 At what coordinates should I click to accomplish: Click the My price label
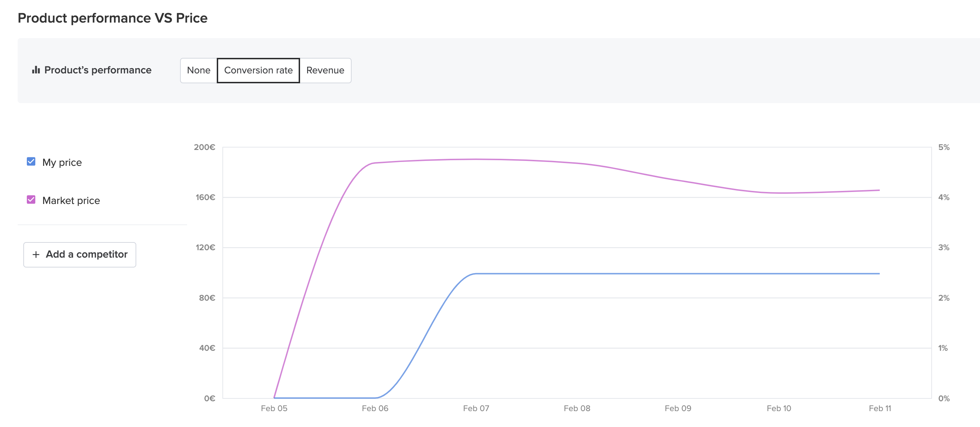point(62,162)
